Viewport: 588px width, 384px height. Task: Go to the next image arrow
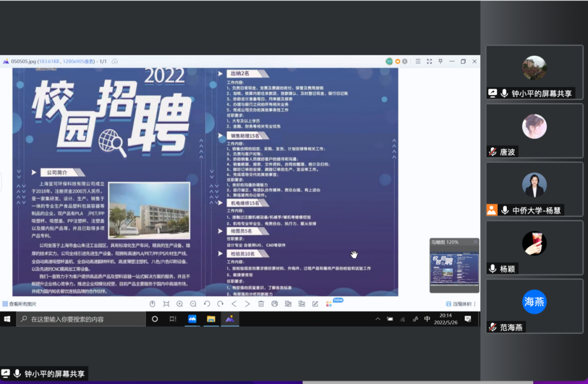247,304
